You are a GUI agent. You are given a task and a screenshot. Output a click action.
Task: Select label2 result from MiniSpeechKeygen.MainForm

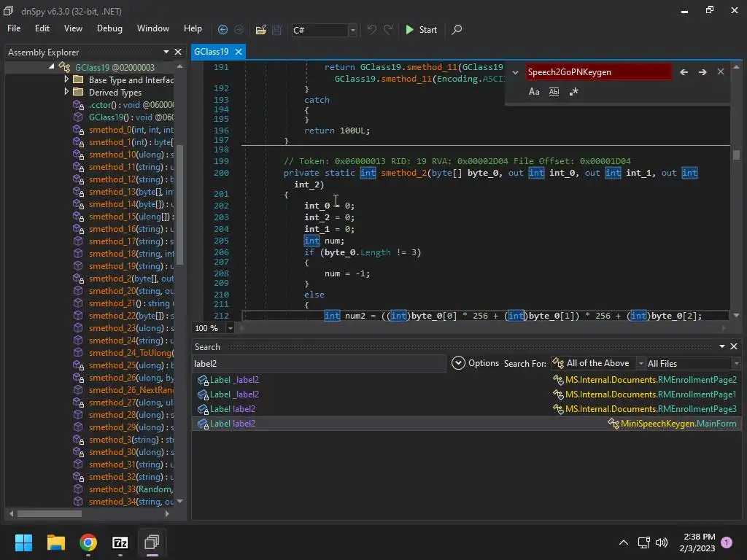(467, 424)
